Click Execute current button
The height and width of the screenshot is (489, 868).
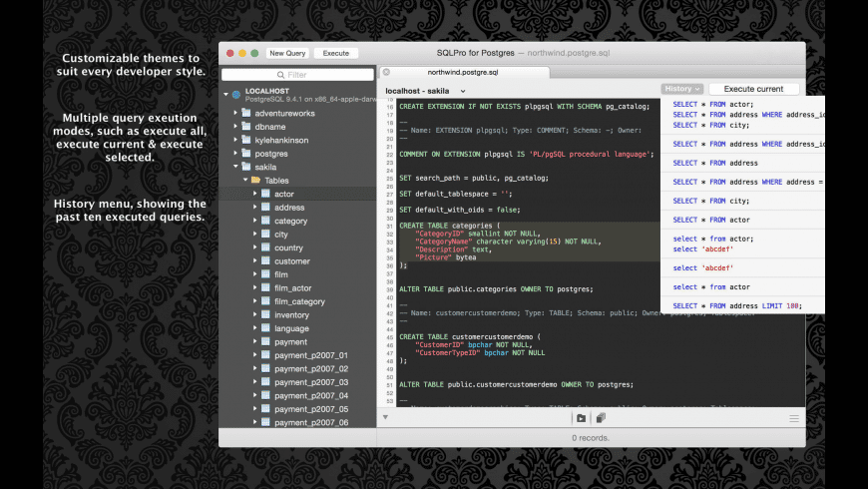click(x=753, y=89)
